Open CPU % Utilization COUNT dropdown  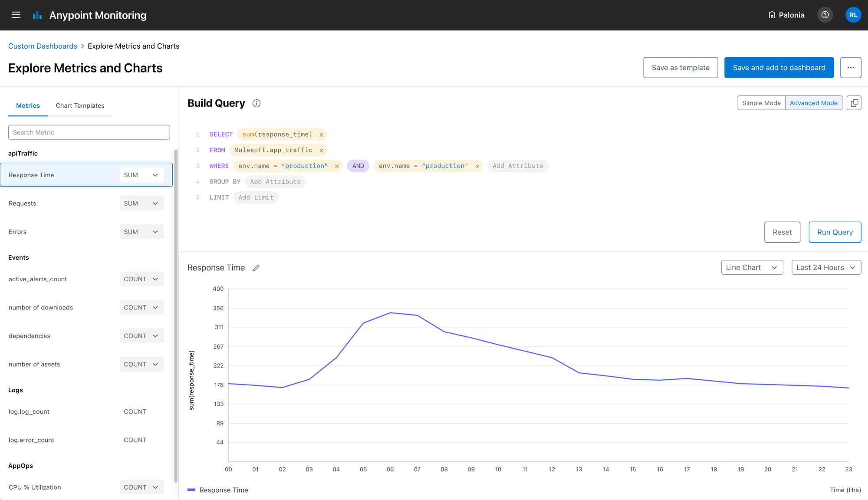tap(141, 487)
